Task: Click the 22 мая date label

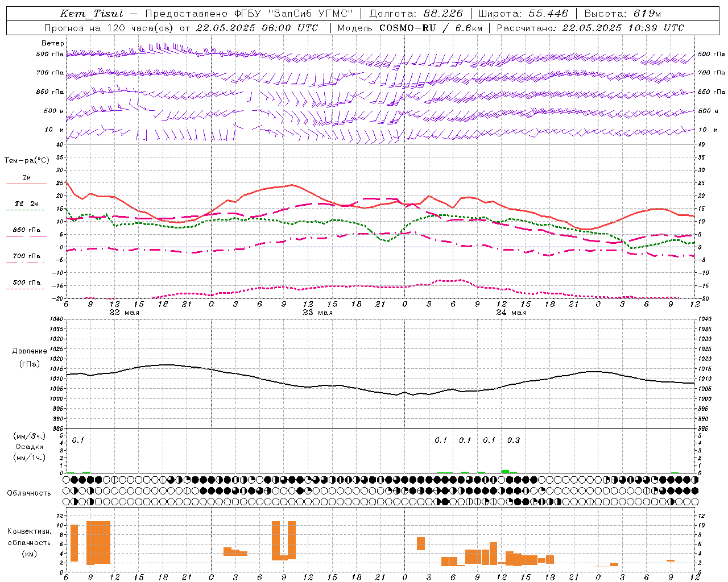Action: point(124,313)
